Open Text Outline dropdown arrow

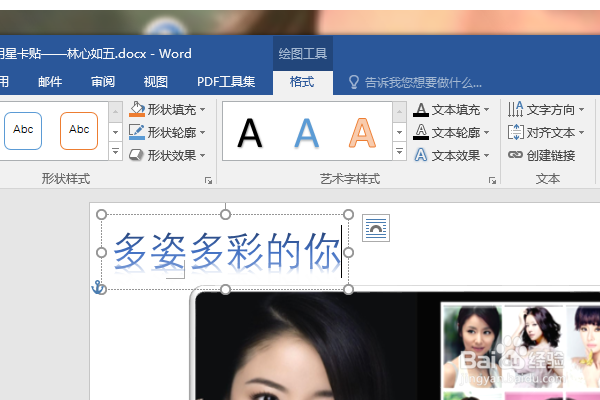pos(486,132)
